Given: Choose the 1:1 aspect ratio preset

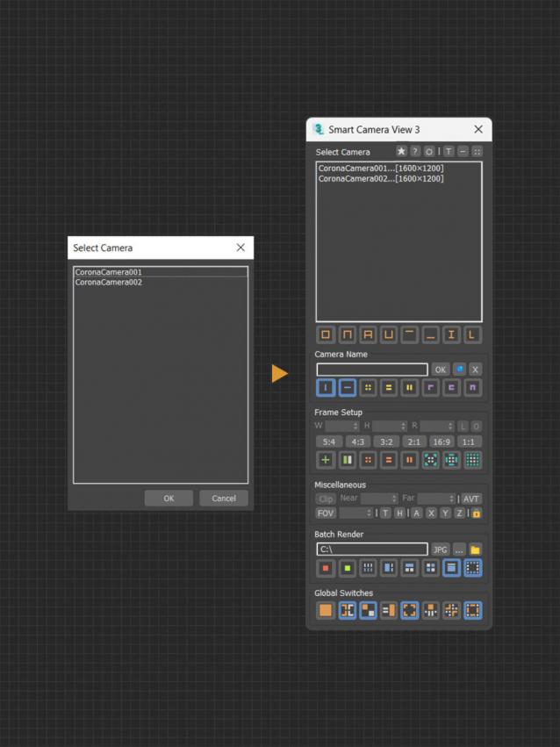Looking at the screenshot, I should (x=469, y=442).
